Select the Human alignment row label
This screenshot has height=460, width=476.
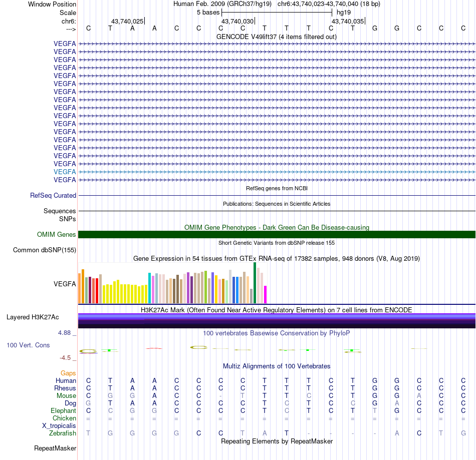[66, 381]
